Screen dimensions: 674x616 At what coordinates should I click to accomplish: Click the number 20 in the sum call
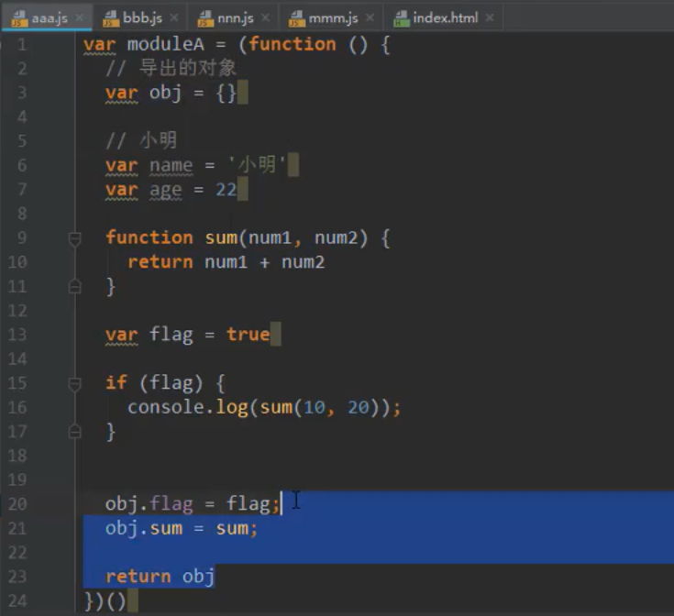(359, 407)
